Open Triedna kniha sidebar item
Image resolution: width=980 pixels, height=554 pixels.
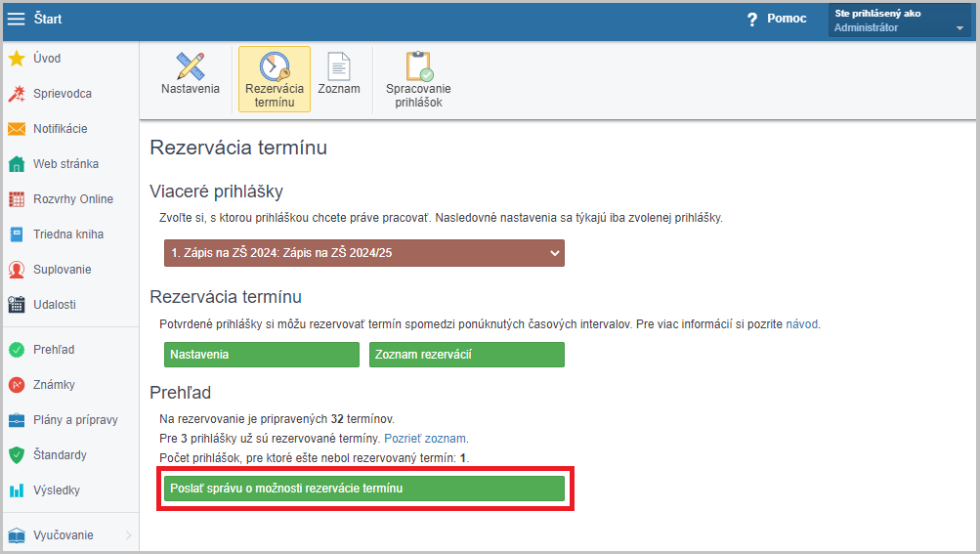[x=70, y=234]
